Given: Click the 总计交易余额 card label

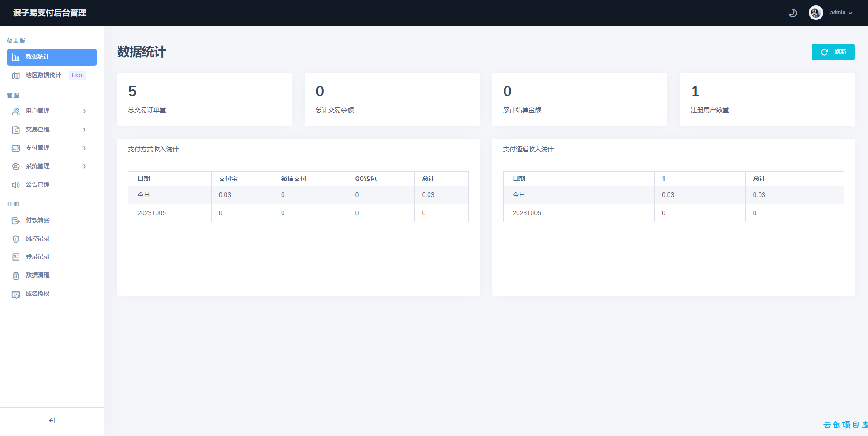Looking at the screenshot, I should point(335,110).
